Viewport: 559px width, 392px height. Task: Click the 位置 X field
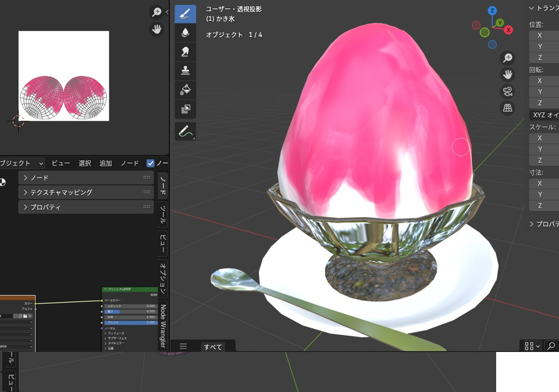point(544,35)
